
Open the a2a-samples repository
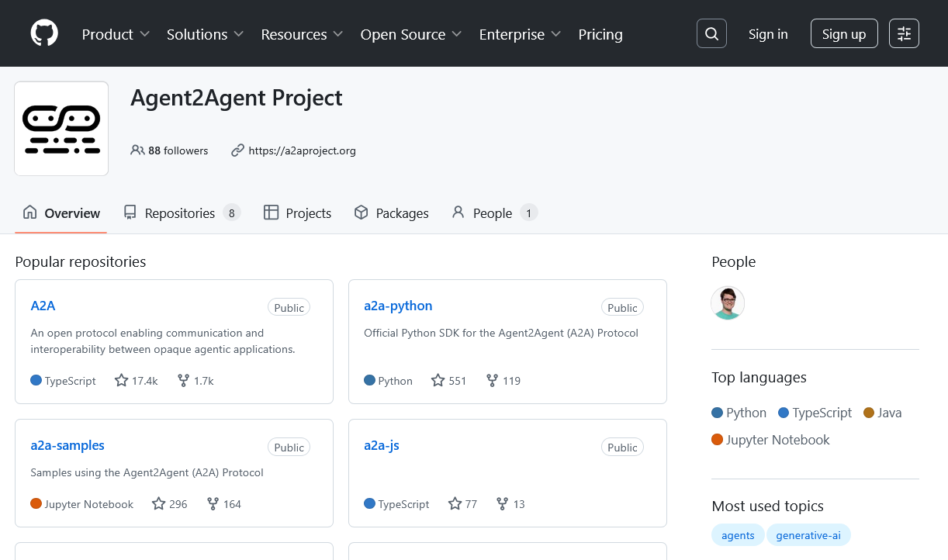pos(67,445)
